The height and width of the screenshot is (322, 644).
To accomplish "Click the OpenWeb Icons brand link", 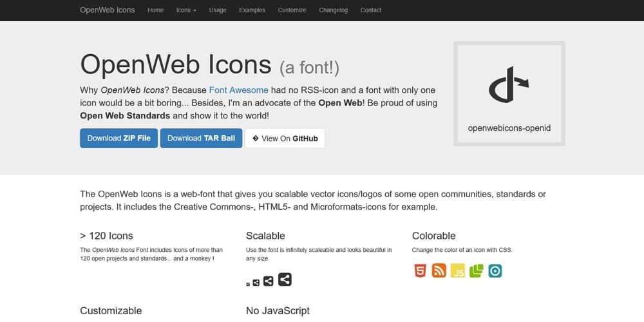I will pos(107,10).
